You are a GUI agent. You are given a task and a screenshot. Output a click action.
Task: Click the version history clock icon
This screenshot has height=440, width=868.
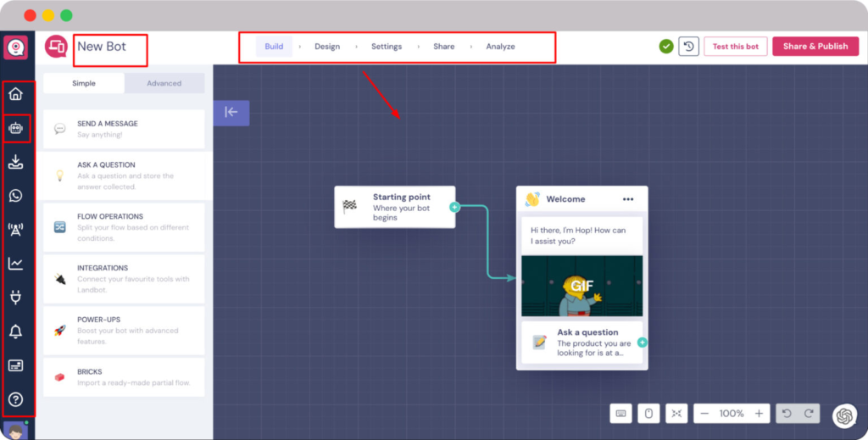(x=689, y=47)
